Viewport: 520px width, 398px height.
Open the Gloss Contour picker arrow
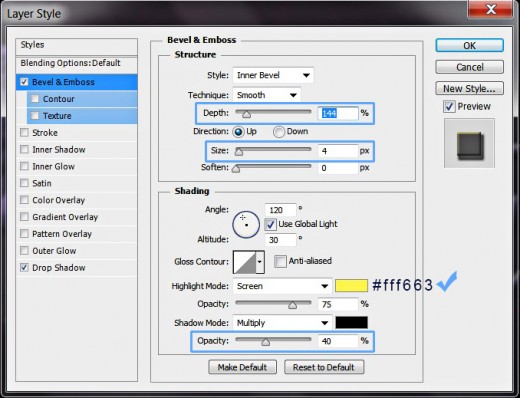(260, 262)
